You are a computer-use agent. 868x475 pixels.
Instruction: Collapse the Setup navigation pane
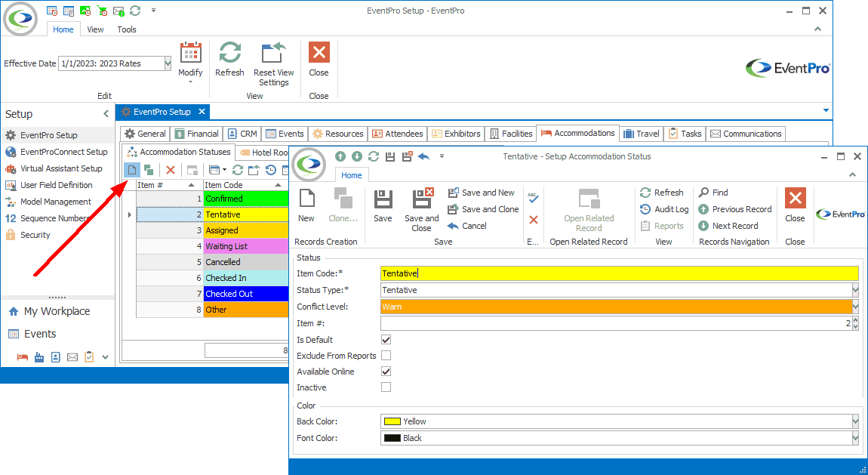click(106, 114)
